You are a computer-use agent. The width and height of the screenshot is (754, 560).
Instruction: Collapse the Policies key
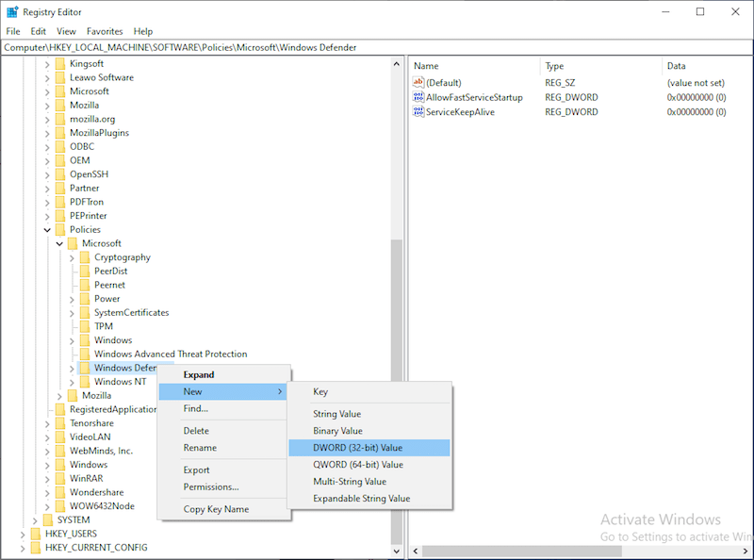[46, 229]
